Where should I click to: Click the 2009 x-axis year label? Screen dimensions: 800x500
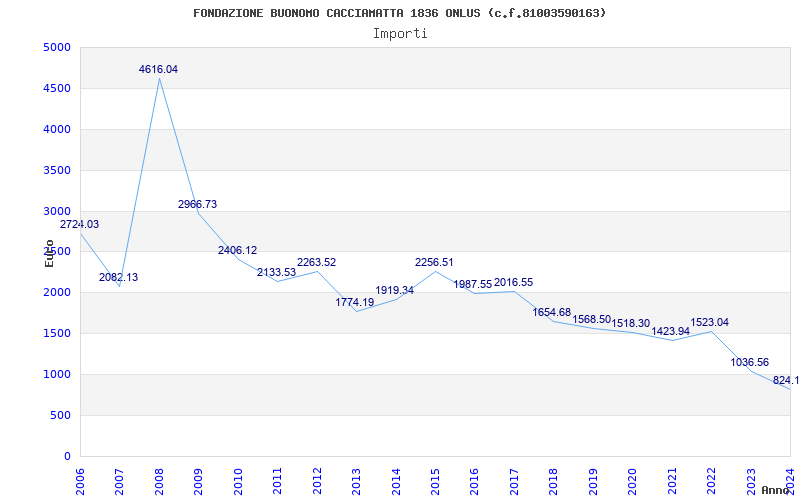pos(198,481)
